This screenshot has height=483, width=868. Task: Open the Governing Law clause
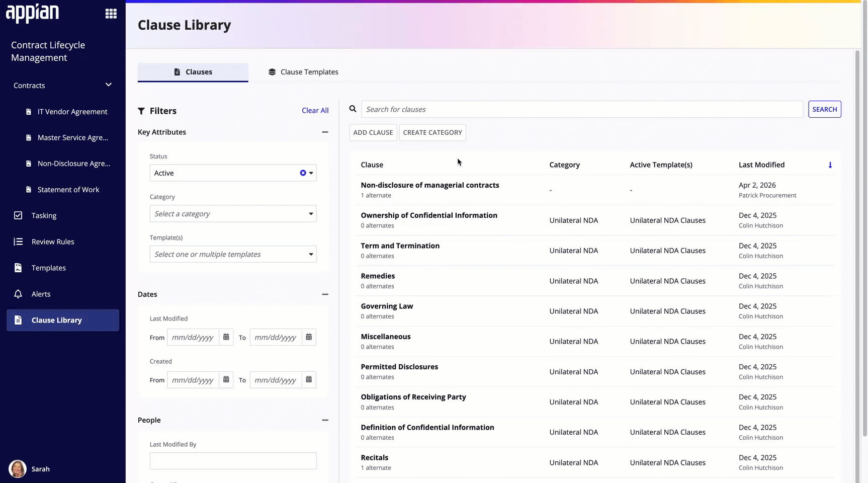[387, 306]
